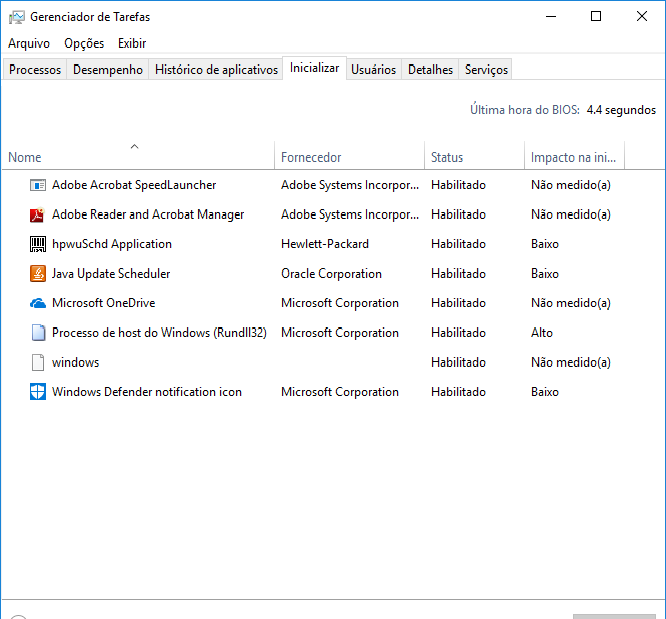Click Adobe Systems Incorpor... in the SpeedLauncher row
This screenshot has width=666, height=619.
point(350,185)
